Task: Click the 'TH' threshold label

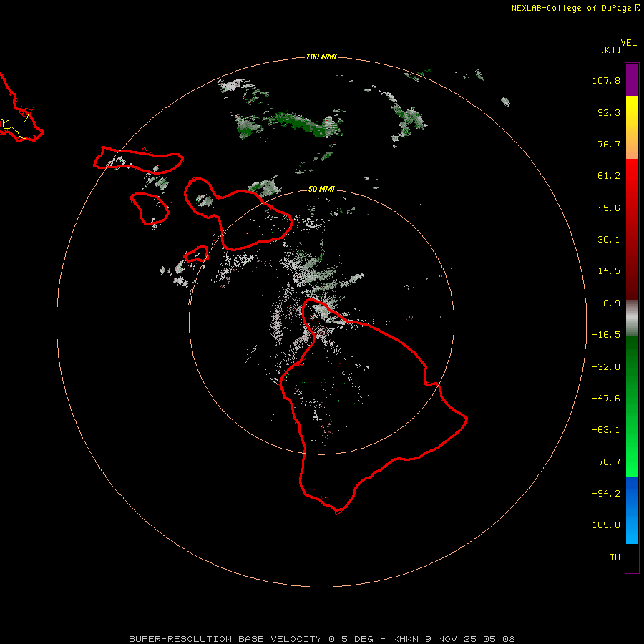Action: pos(615,557)
